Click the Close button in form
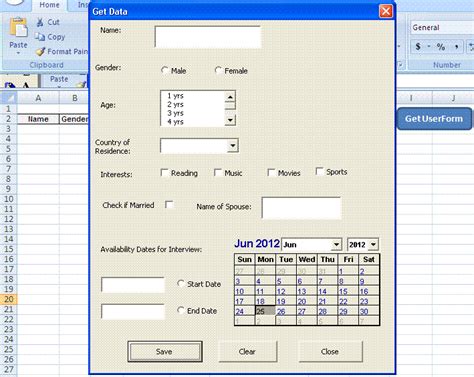The height and width of the screenshot is (377, 474). tap(330, 351)
